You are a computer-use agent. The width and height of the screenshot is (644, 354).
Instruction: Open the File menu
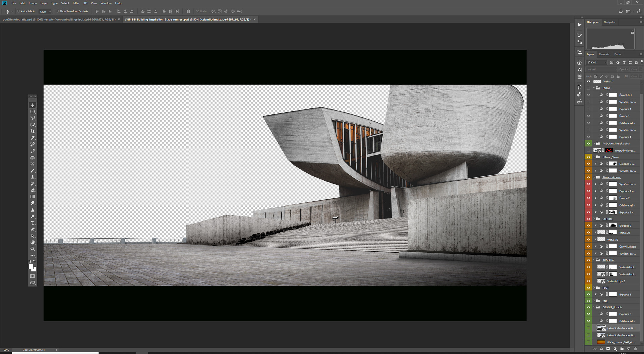[x=14, y=3]
